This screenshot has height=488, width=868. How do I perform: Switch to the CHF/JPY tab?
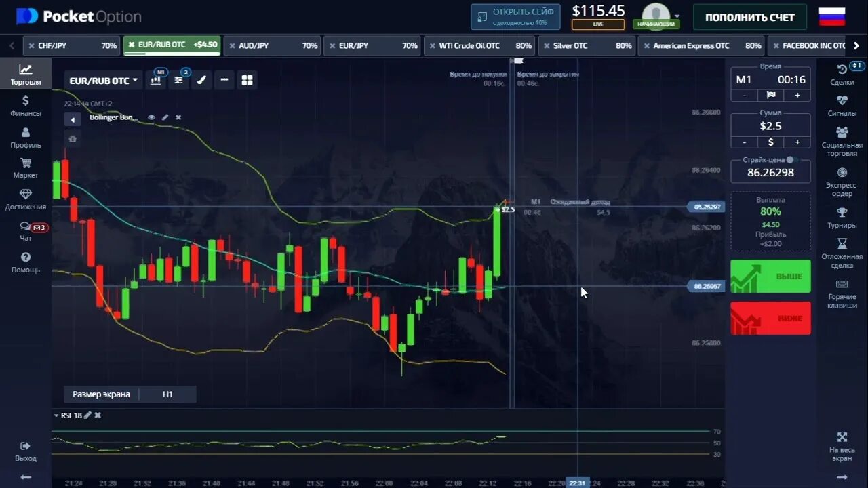pyautogui.click(x=72, y=45)
